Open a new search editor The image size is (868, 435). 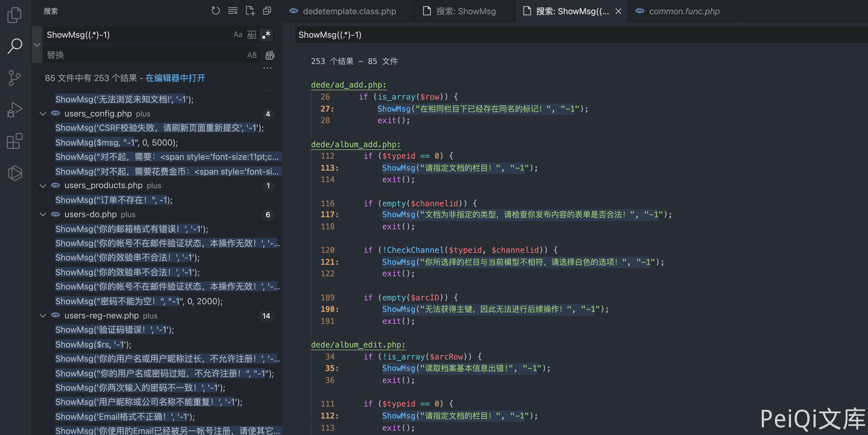(x=250, y=11)
